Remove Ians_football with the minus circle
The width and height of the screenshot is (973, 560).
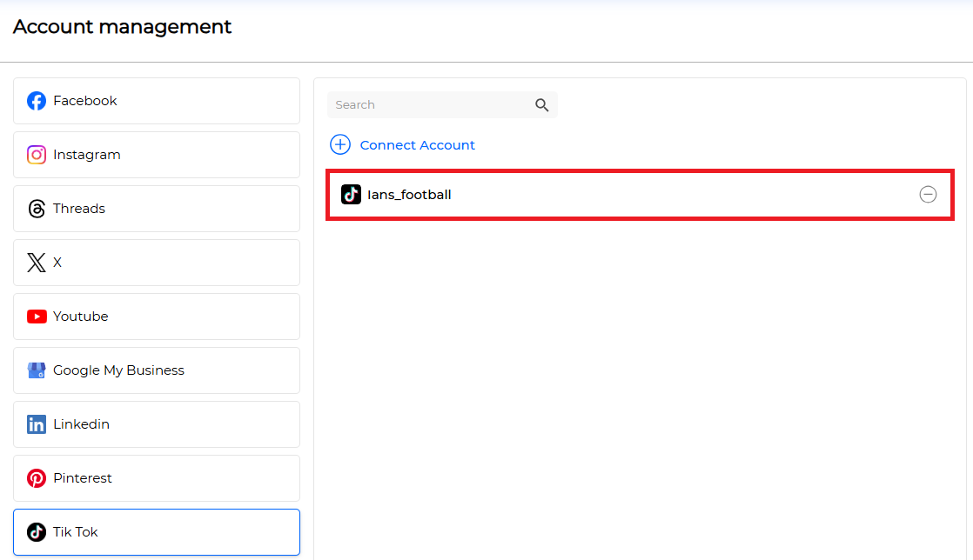pyautogui.click(x=928, y=194)
